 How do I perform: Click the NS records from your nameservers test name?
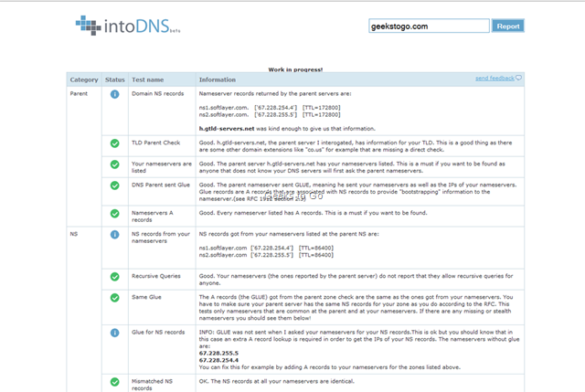tap(161, 238)
